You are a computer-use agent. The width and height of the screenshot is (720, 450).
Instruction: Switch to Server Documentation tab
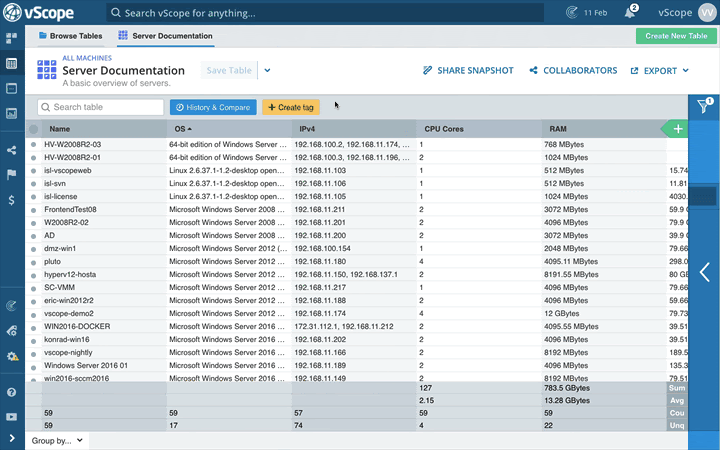coord(165,36)
